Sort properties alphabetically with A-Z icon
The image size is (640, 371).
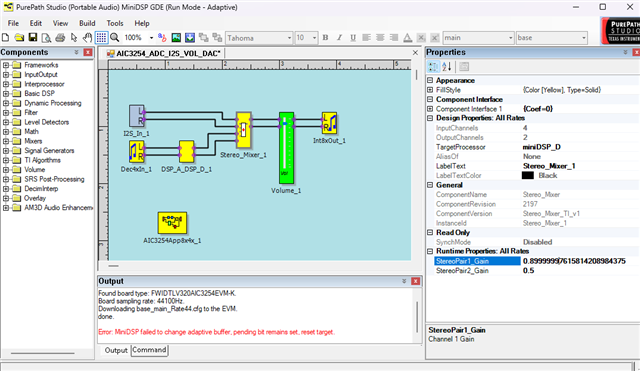click(x=447, y=67)
